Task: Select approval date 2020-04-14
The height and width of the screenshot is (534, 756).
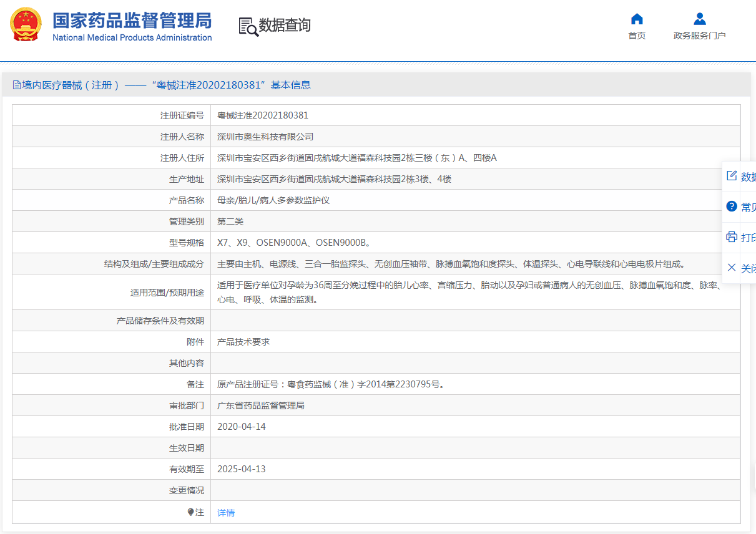Action: pos(242,427)
